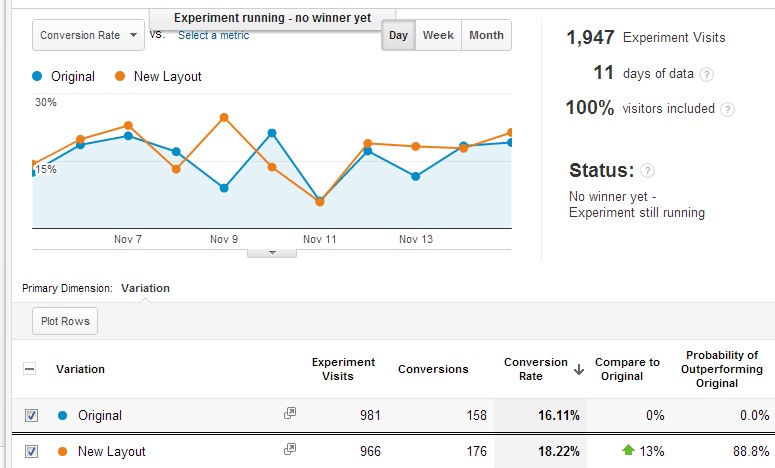Viewport: 775px width, 468px height.
Task: Click the orange data point peak at Nov 9
Action: point(224,118)
